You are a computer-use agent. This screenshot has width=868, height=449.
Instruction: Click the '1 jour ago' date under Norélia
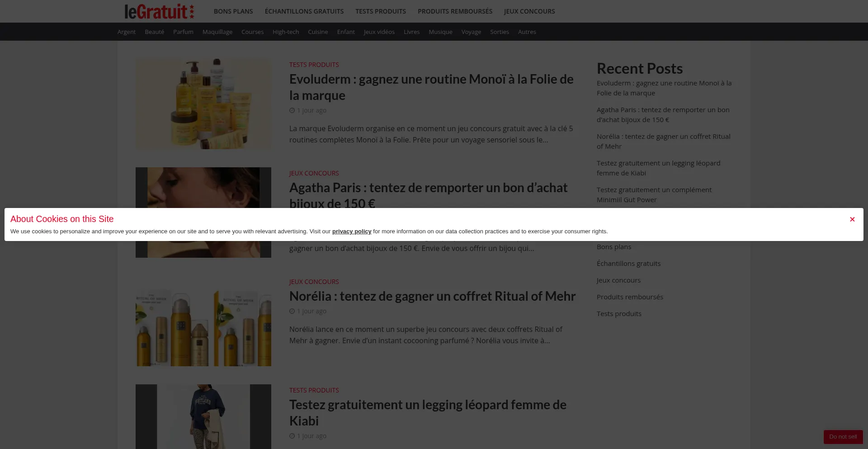311,311
